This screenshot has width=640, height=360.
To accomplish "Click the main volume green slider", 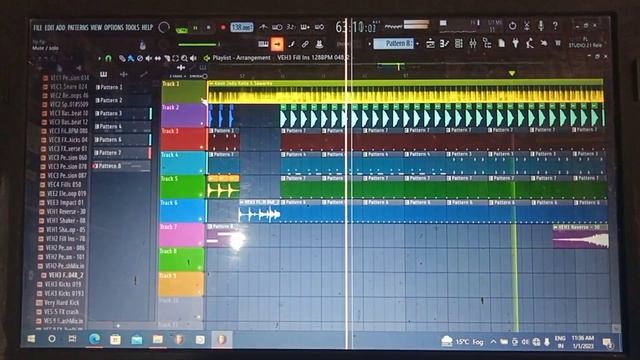I will 198,44.
